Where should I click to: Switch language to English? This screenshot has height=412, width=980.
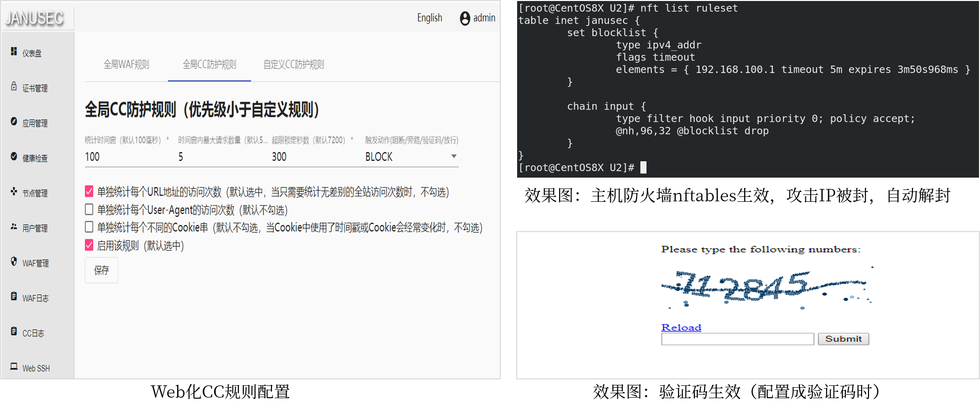[429, 18]
